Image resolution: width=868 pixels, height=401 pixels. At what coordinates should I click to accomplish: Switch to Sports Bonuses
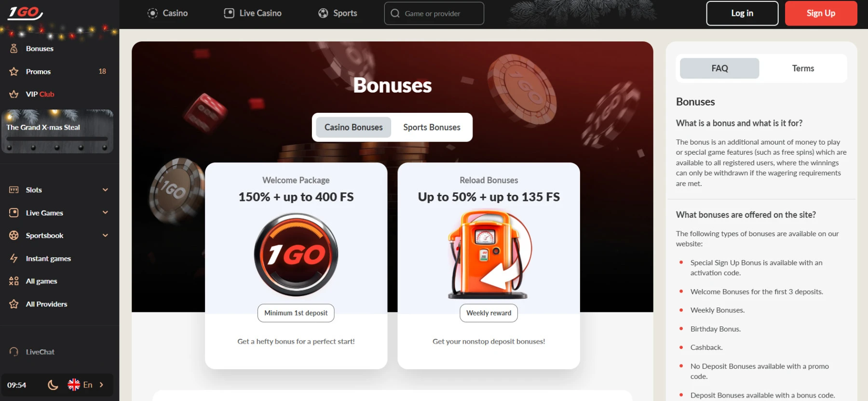pos(432,127)
